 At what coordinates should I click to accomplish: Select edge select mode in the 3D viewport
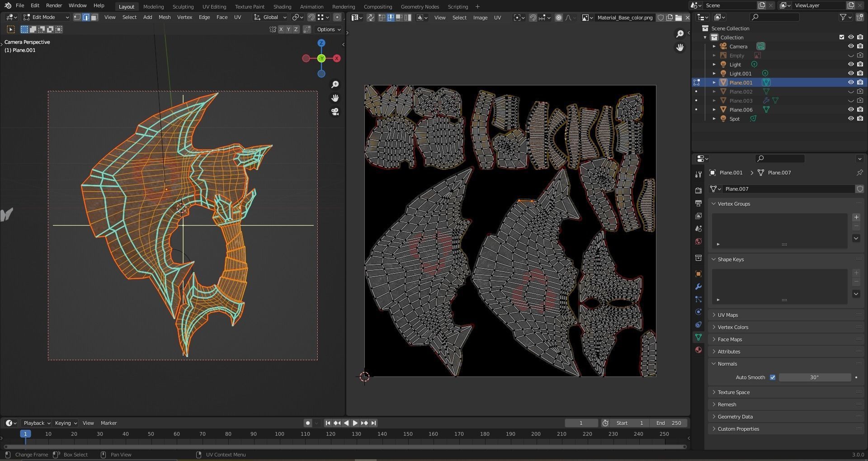[x=86, y=17]
